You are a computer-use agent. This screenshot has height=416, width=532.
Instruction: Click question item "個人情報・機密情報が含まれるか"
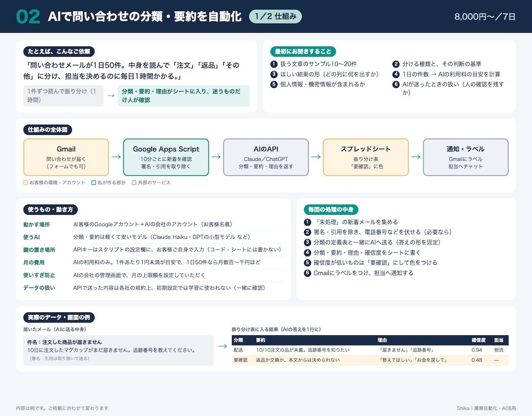click(x=322, y=84)
